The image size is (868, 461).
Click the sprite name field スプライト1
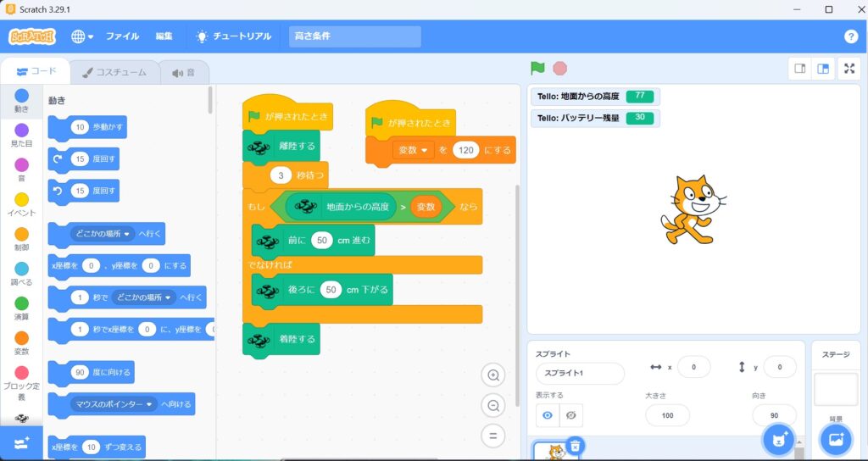[580, 373]
